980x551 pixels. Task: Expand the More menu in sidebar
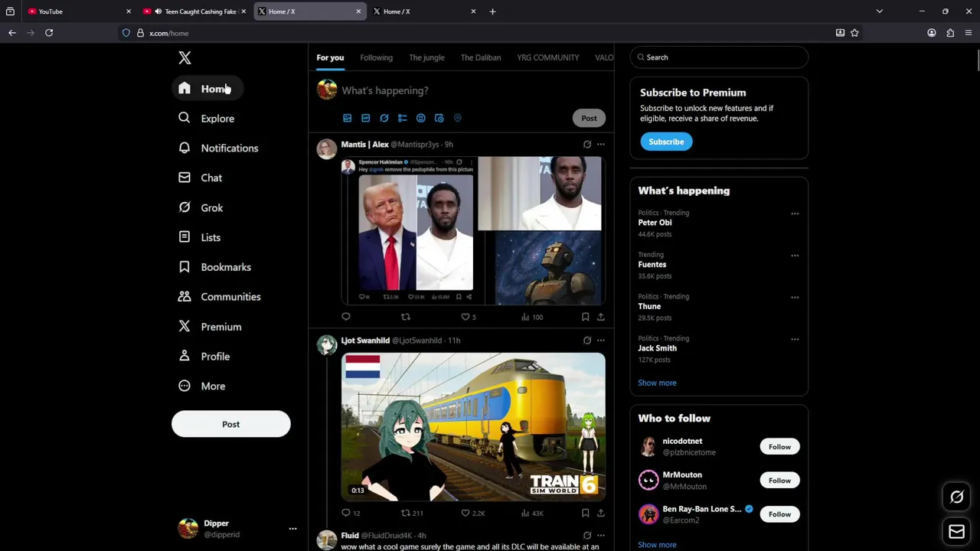pos(202,386)
